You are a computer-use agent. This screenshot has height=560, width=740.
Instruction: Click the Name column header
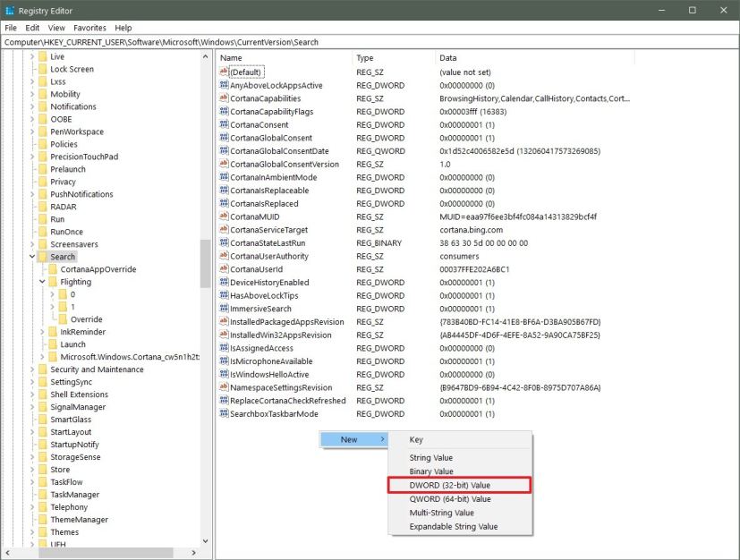285,57
